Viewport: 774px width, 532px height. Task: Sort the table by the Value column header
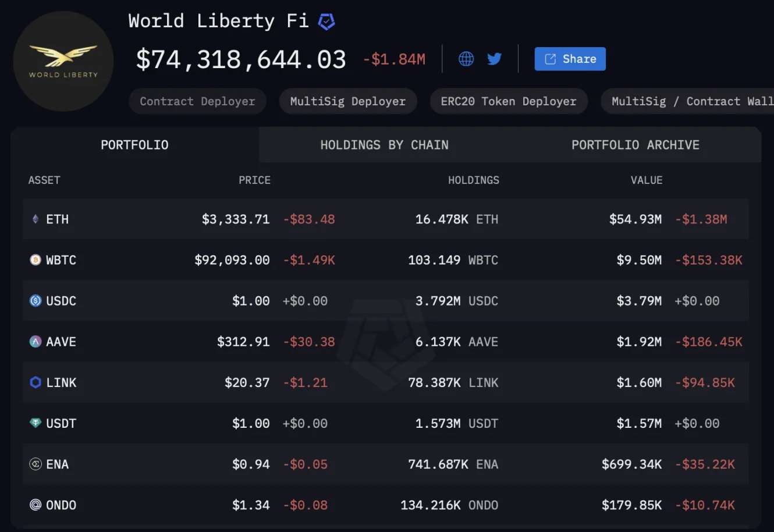click(x=647, y=180)
